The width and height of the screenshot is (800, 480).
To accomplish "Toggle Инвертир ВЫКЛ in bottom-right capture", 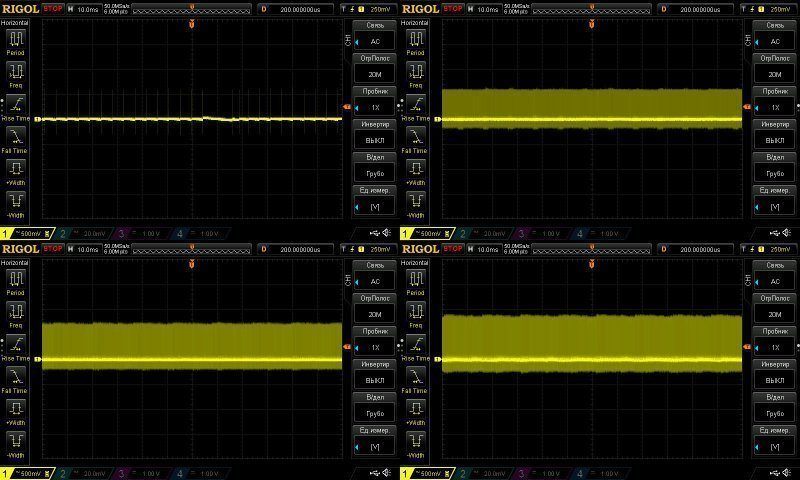I will (774, 375).
